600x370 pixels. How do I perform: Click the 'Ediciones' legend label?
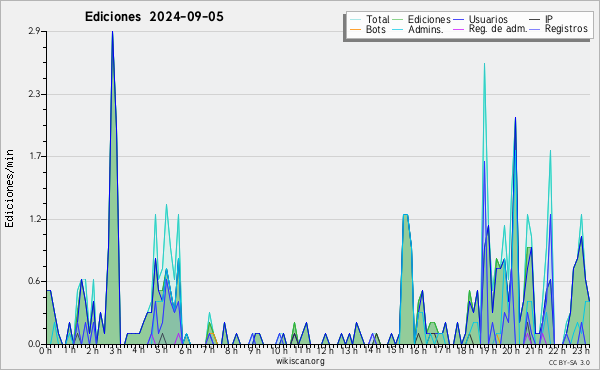[x=429, y=19]
